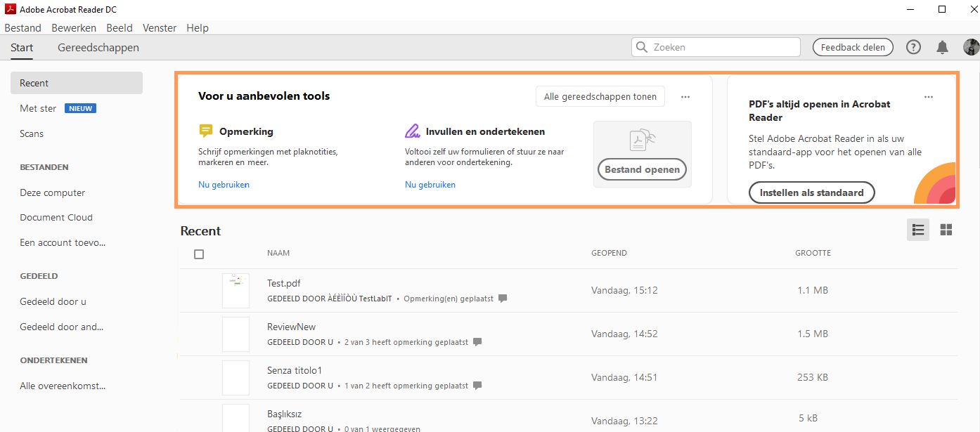Open Document Cloud in the sidebar
This screenshot has width=980, height=432.
pyautogui.click(x=56, y=218)
